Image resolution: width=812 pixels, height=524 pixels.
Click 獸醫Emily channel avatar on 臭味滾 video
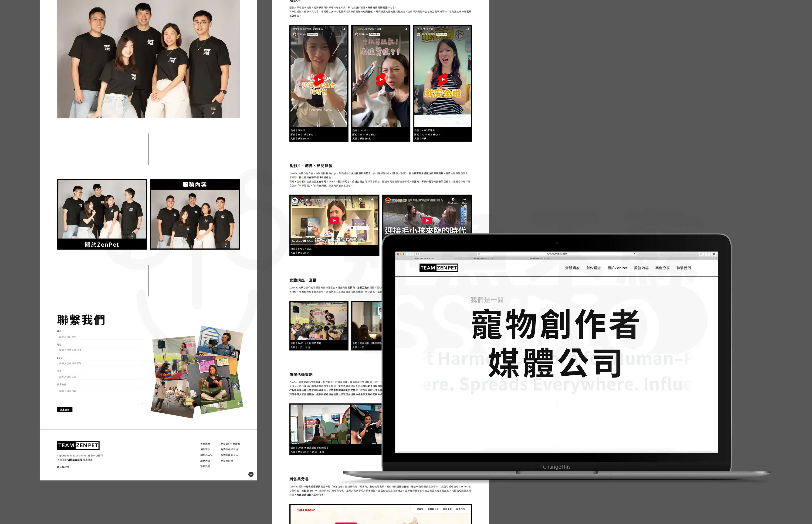click(x=294, y=34)
